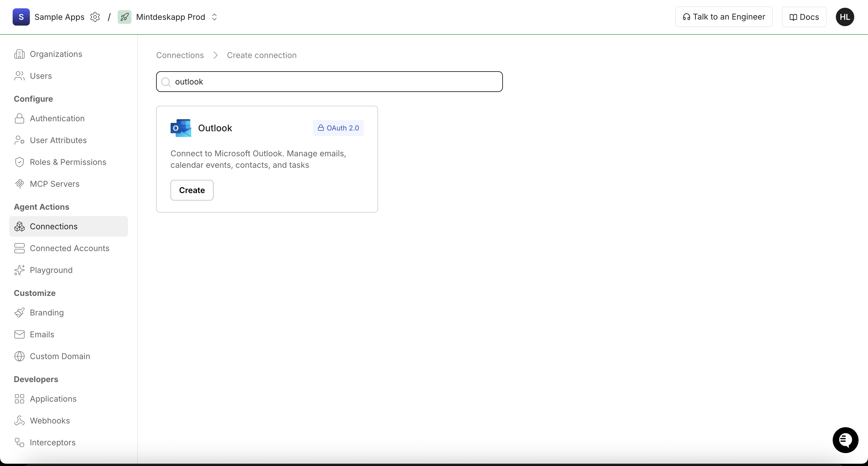Open the Mintdeskapp Prod environment switcher
This screenshot has width=868, height=466.
tap(215, 17)
